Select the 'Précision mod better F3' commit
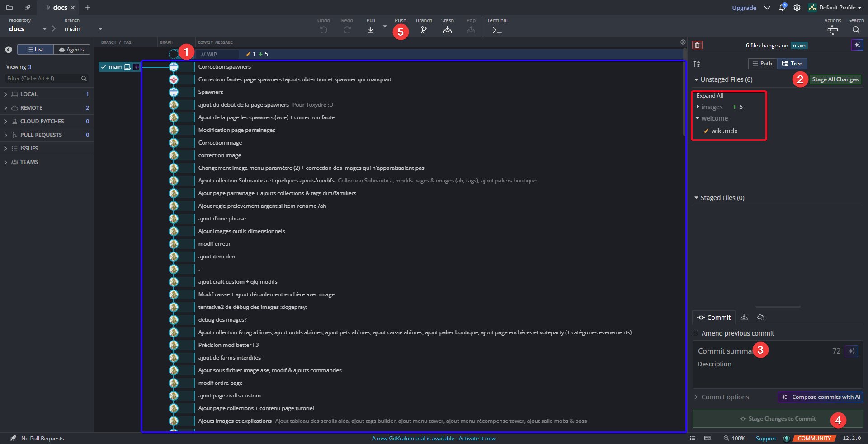The height and width of the screenshot is (444, 868). point(228,345)
